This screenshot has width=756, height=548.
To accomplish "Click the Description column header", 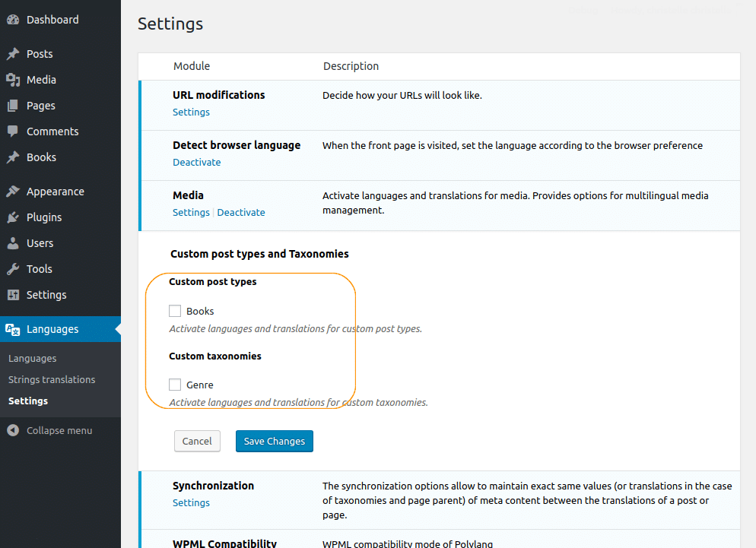I will pyautogui.click(x=351, y=66).
